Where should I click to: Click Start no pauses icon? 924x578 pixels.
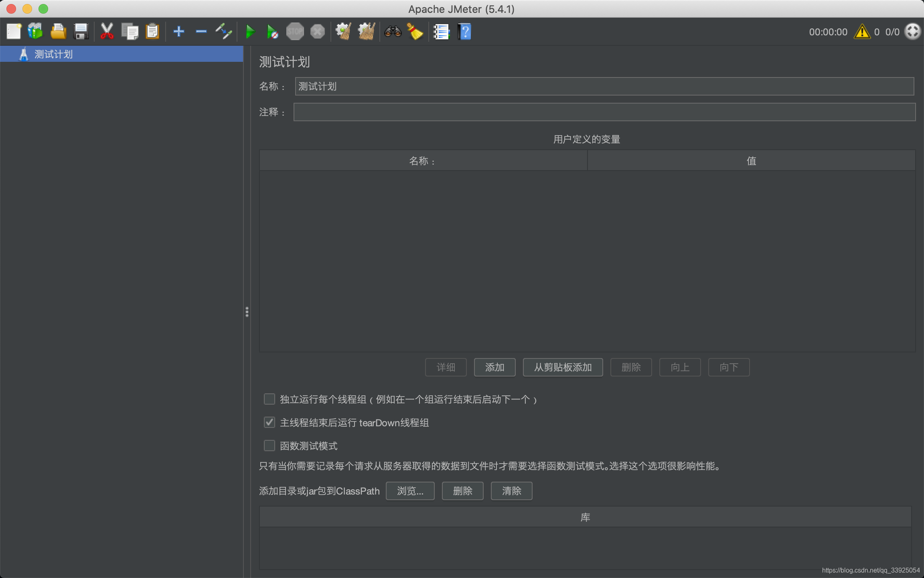(272, 31)
